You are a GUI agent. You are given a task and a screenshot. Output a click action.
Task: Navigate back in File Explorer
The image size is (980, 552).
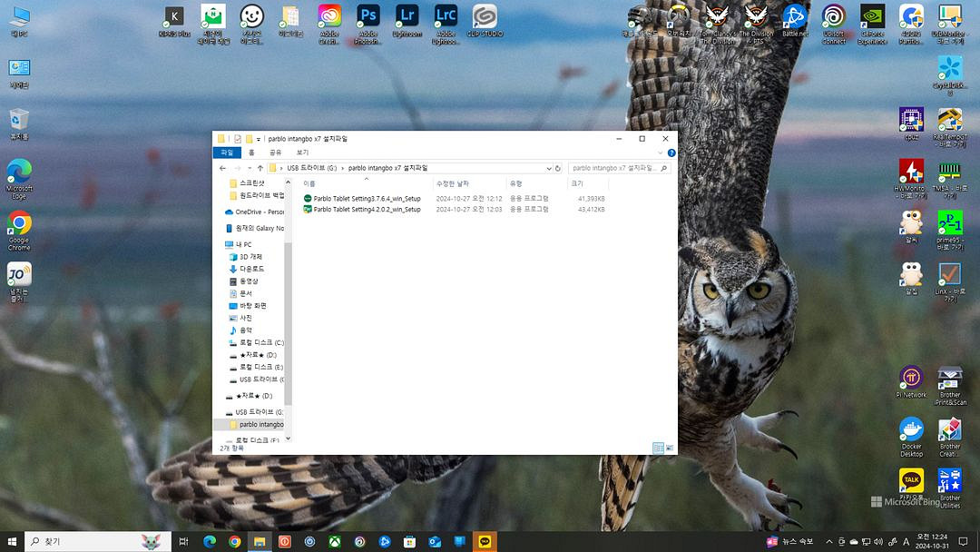pos(222,168)
